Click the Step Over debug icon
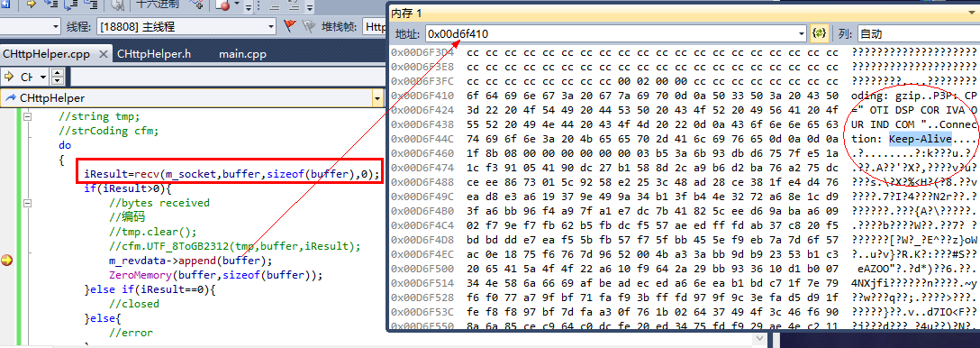The width and height of the screenshot is (980, 348). [70, 5]
